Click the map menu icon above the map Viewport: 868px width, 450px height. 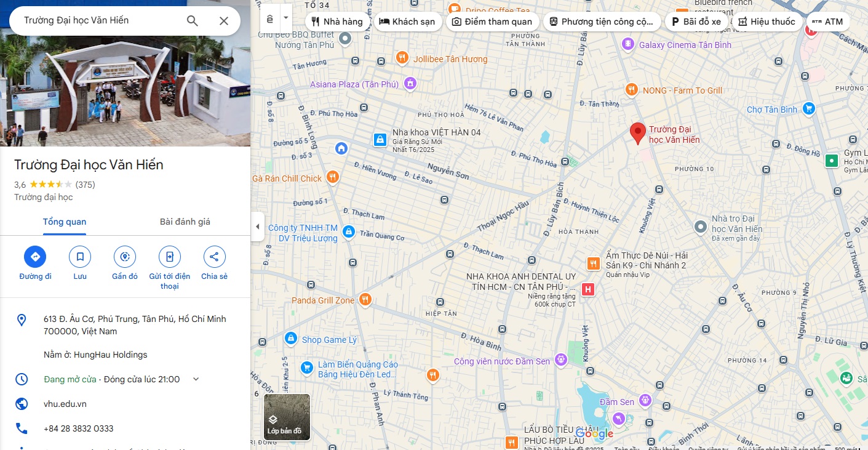tap(270, 18)
